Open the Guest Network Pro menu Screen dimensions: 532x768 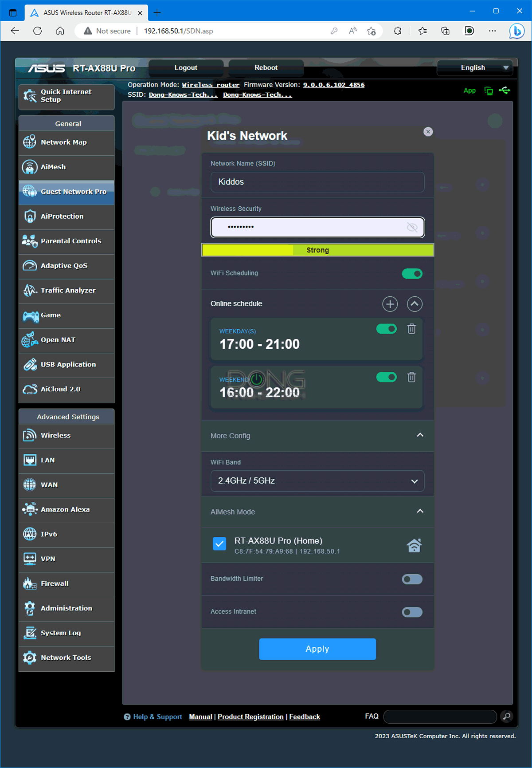66,192
